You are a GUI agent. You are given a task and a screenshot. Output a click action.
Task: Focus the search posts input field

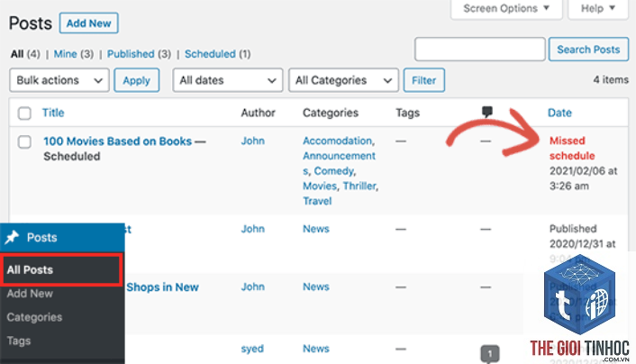[480, 50]
